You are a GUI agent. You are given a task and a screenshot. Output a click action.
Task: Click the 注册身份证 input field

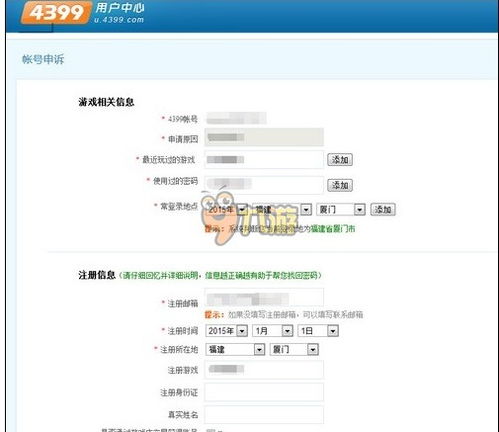click(264, 392)
